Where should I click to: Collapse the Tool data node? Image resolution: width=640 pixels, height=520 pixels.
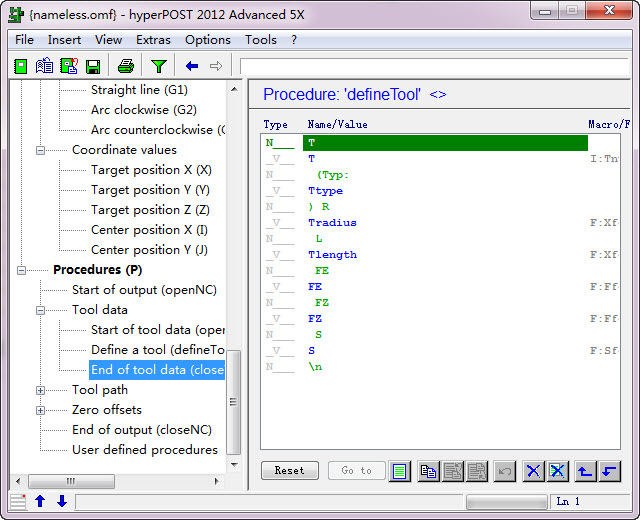click(x=40, y=310)
